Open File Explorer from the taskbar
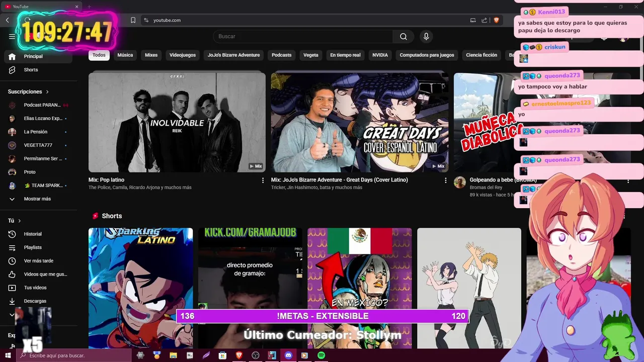 173,355
